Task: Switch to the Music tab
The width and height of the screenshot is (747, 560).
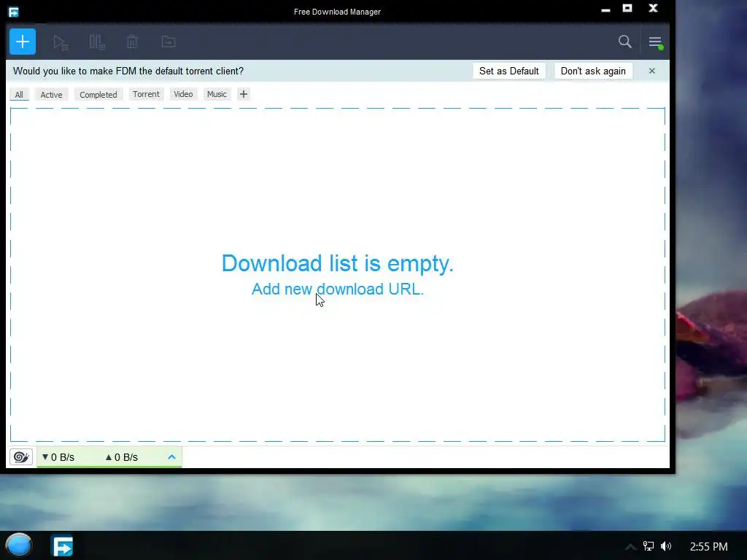Action: pyautogui.click(x=217, y=94)
